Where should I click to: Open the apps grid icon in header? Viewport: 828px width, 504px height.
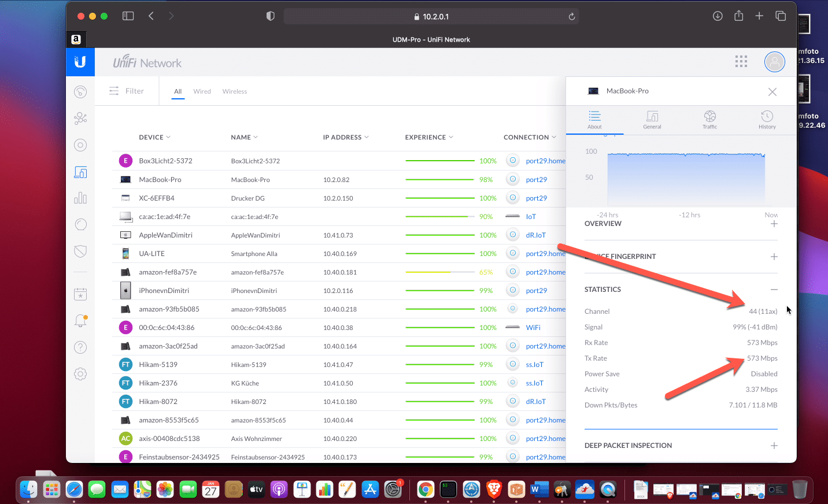[x=741, y=61]
